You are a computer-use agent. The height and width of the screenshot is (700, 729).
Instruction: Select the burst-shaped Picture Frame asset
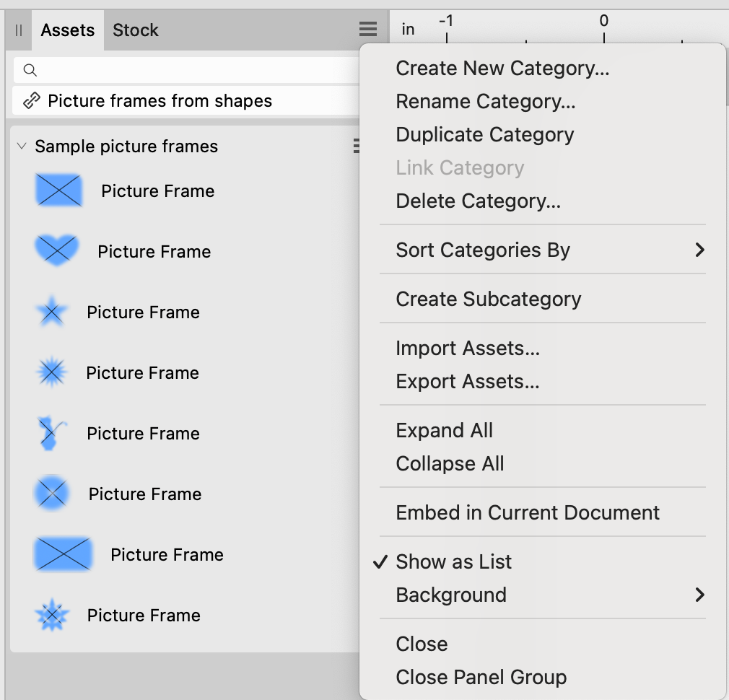click(x=51, y=372)
